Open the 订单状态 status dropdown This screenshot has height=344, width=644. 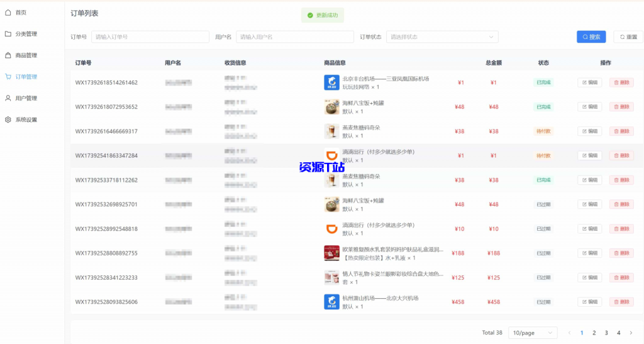(x=442, y=37)
